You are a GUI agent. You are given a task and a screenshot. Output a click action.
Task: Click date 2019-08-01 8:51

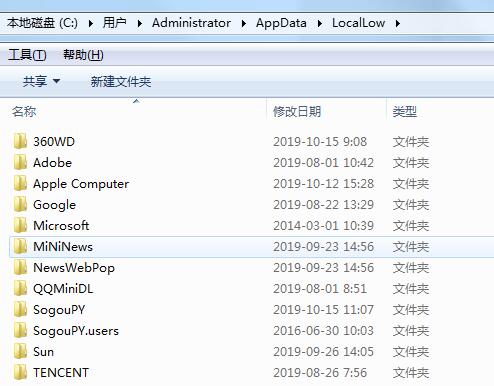pyautogui.click(x=320, y=289)
